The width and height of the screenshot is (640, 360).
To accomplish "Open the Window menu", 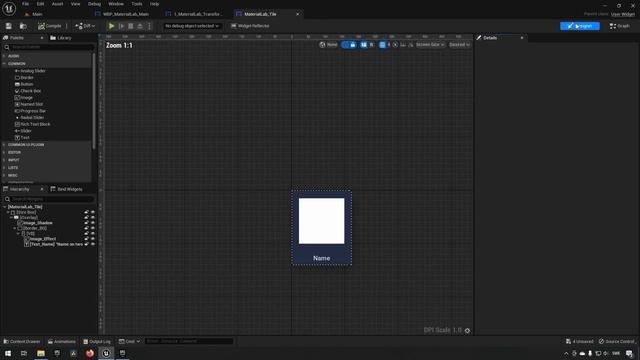I will point(116,4).
